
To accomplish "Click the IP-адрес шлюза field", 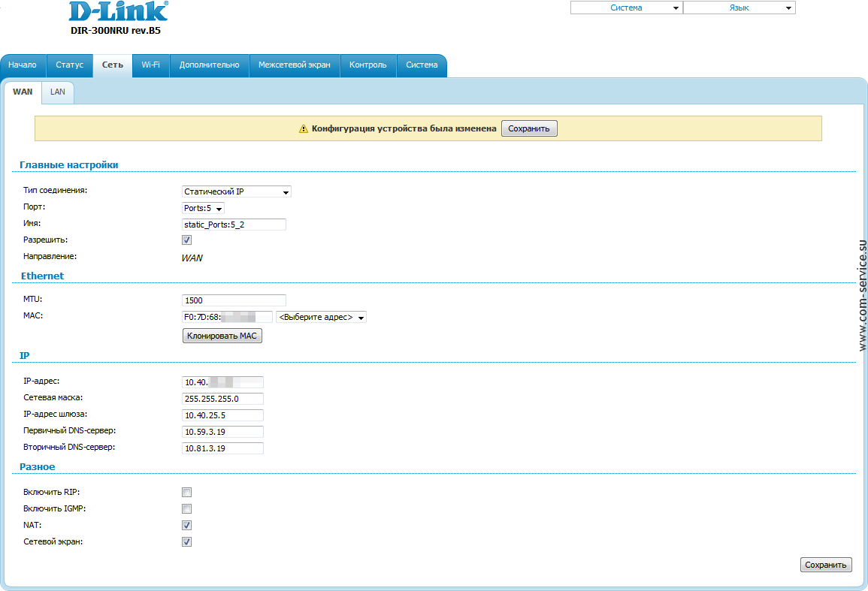I will coord(222,415).
